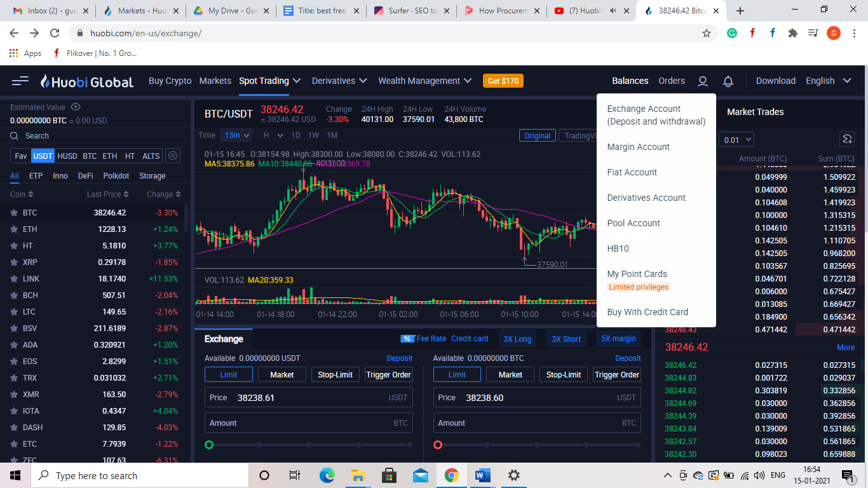The height and width of the screenshot is (488, 868).
Task: Click the buy Amount BTC field
Action: (309, 423)
